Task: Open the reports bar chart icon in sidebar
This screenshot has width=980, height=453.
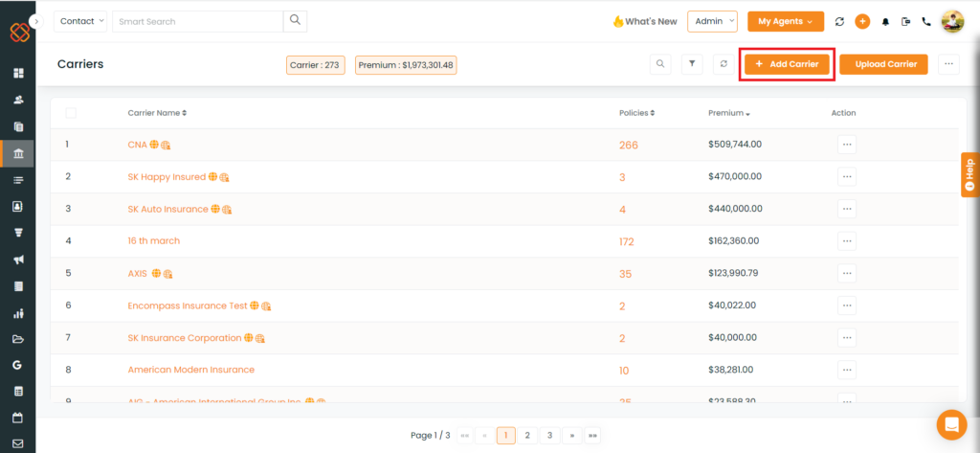Action: pyautogui.click(x=18, y=313)
